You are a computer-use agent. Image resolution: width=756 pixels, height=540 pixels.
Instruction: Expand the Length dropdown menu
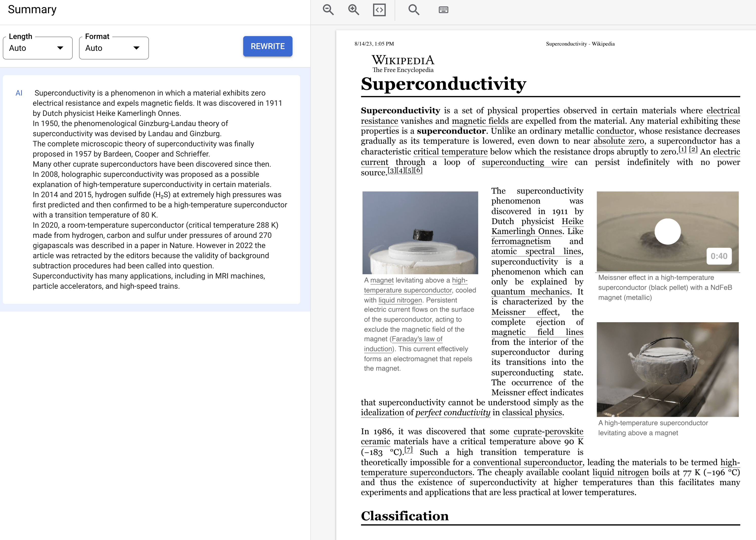[x=37, y=49]
